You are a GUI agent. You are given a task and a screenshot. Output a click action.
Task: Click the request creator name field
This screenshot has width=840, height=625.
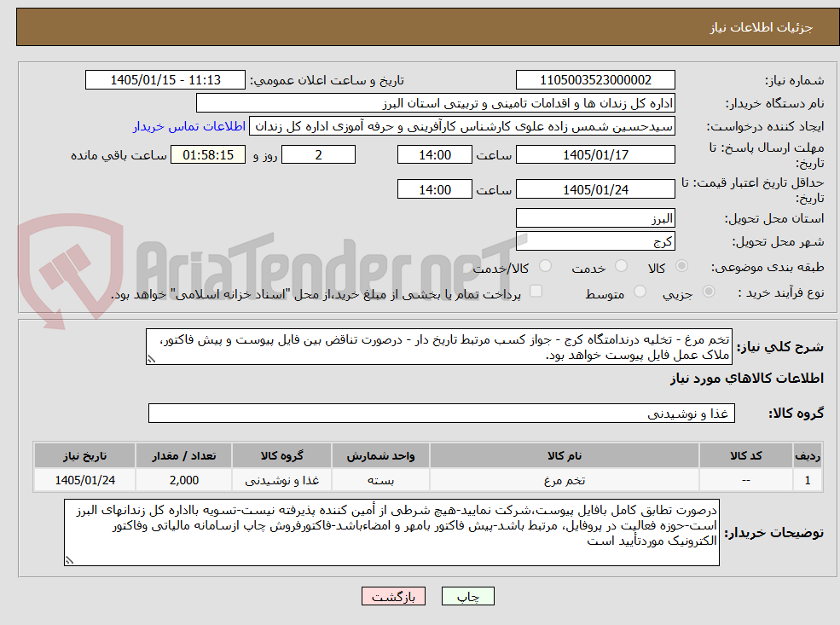pos(461,126)
